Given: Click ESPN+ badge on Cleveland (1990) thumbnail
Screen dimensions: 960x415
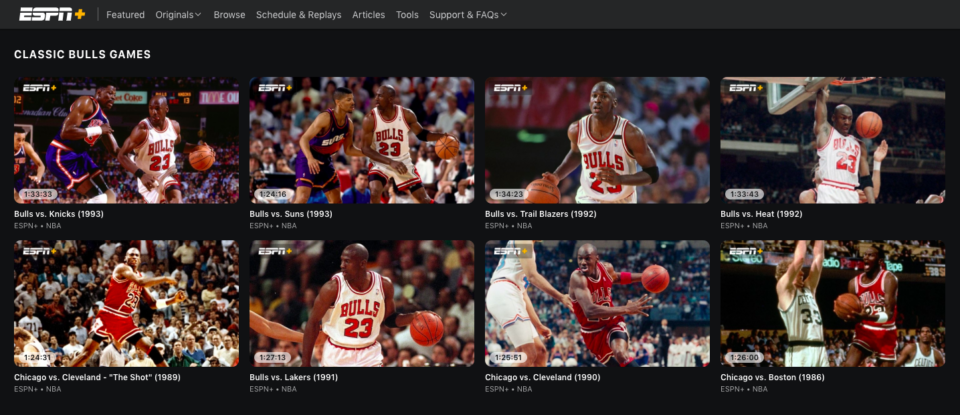Looking at the screenshot, I should [510, 251].
